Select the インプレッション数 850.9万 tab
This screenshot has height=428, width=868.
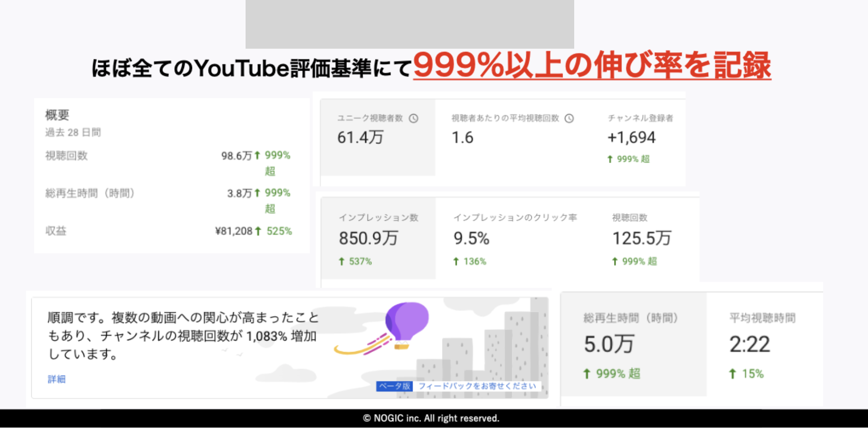379,238
